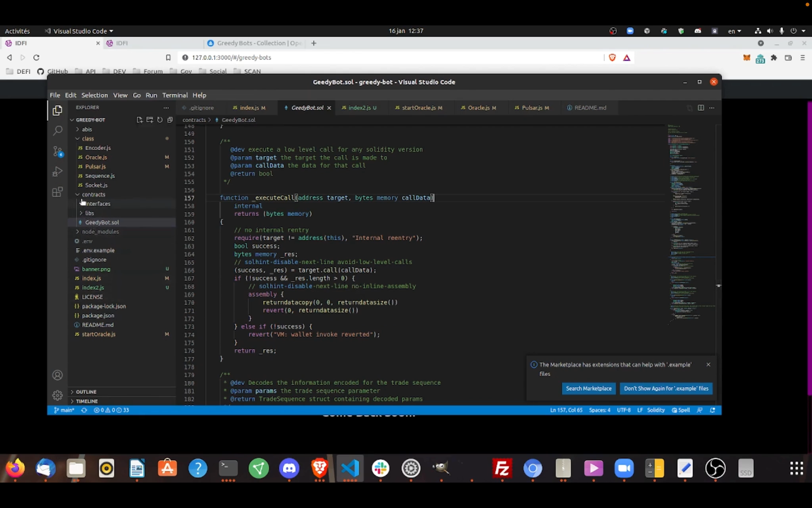Expand the TIMELINE section
This screenshot has height=508, width=812.
(86, 401)
